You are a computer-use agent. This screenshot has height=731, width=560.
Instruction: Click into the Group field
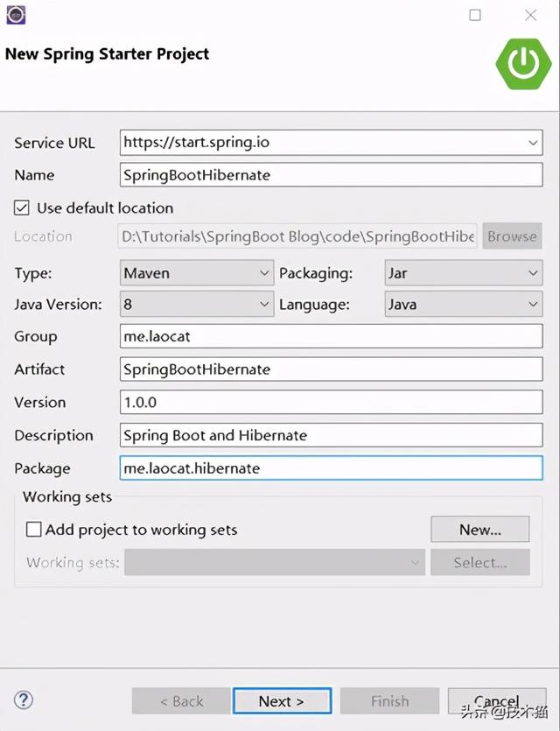pos(332,336)
